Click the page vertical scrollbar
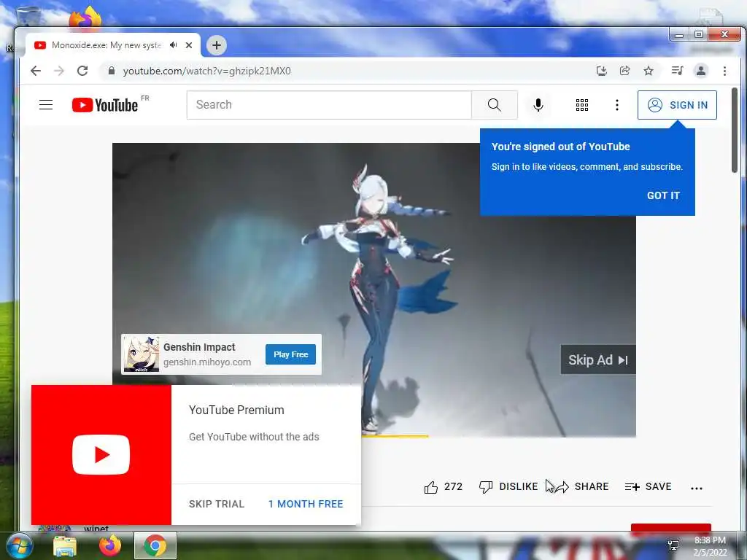 tap(735, 131)
